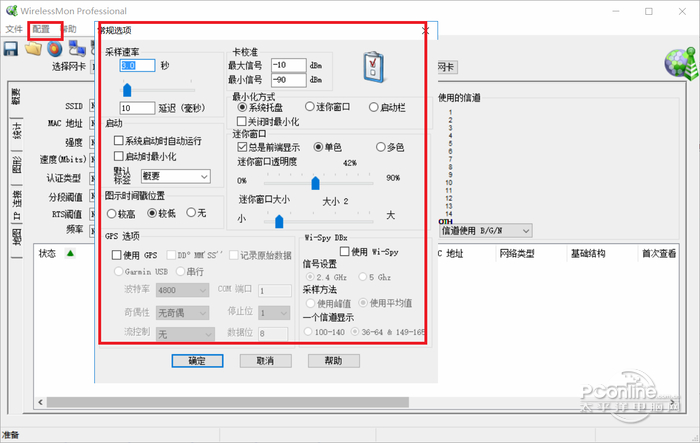
Task: Click the globe and antenna logo icon
Action: [x=681, y=63]
